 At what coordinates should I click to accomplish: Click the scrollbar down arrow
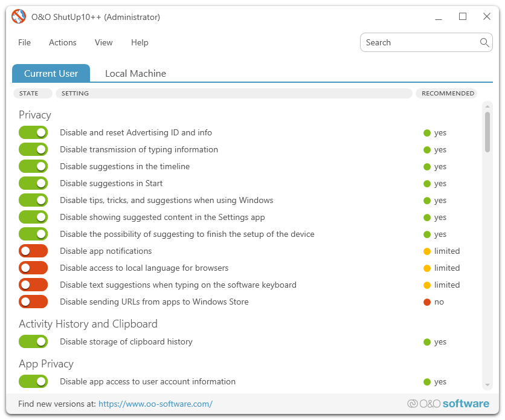tap(487, 385)
